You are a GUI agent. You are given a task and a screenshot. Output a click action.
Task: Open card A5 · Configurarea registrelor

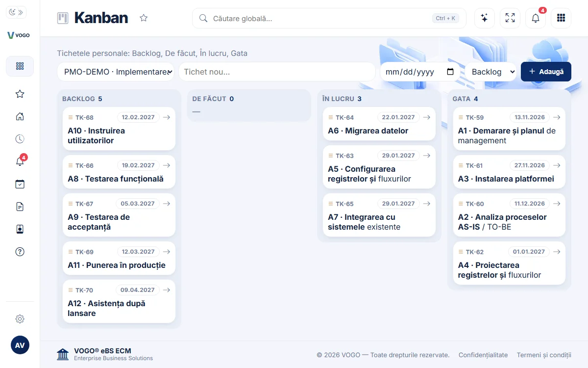[x=379, y=167]
